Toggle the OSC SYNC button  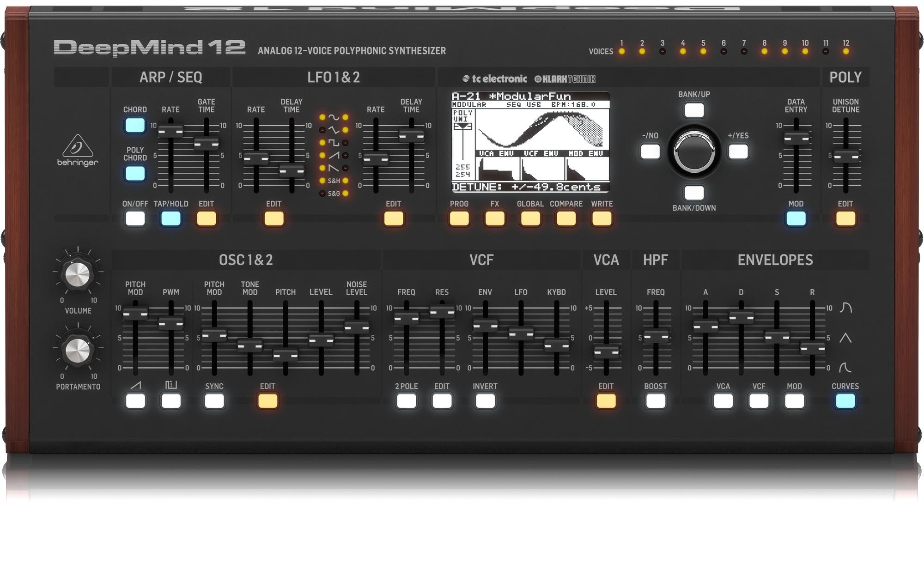pyautogui.click(x=214, y=401)
